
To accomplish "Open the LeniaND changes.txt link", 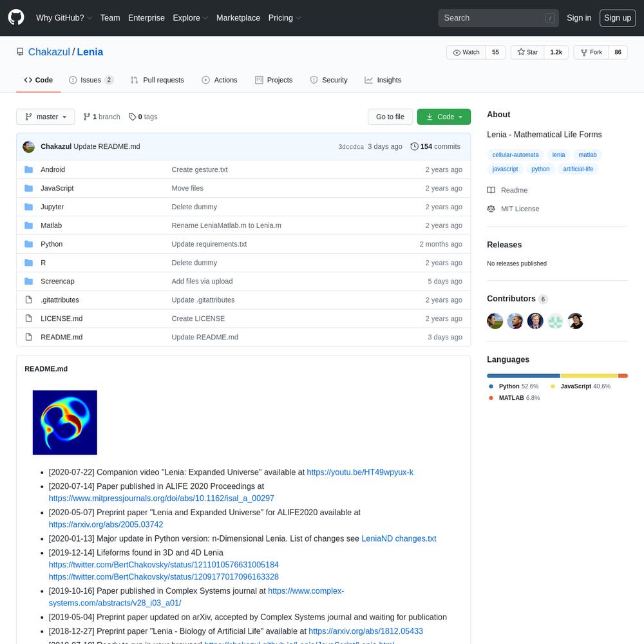I will (x=399, y=538).
